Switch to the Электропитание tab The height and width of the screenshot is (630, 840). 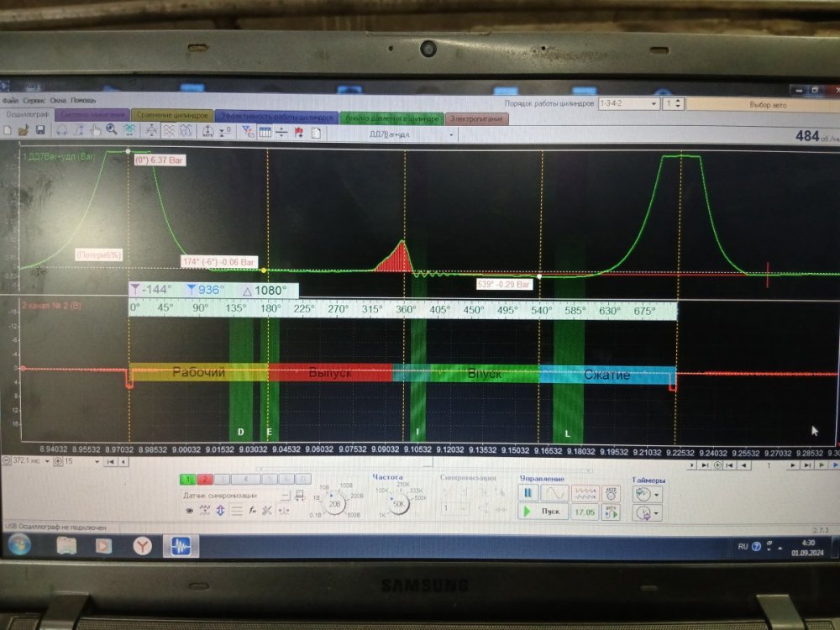[x=475, y=119]
